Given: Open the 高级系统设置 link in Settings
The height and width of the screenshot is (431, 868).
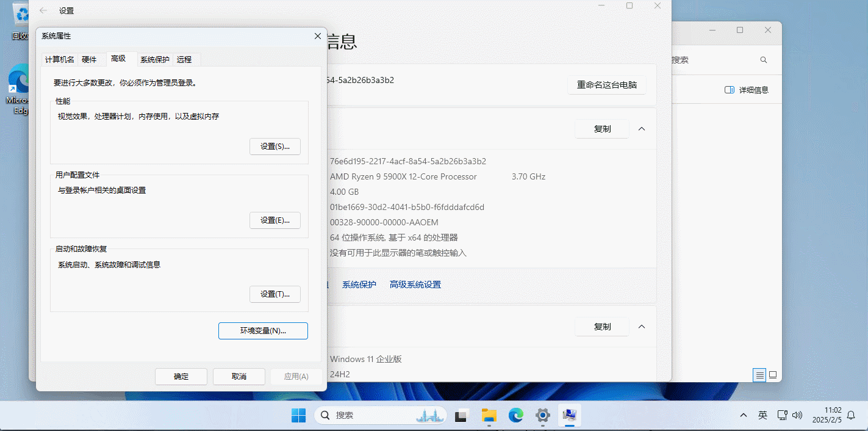Looking at the screenshot, I should pyautogui.click(x=415, y=284).
